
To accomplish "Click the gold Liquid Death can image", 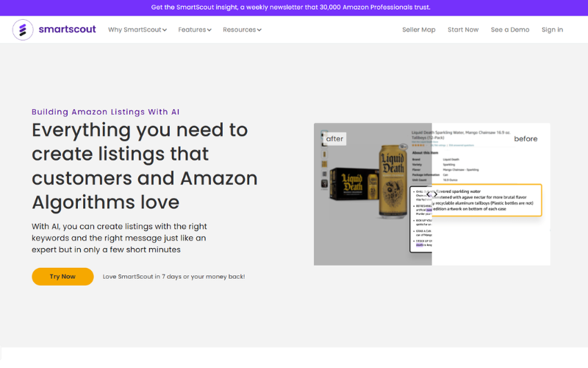I will click(x=392, y=182).
